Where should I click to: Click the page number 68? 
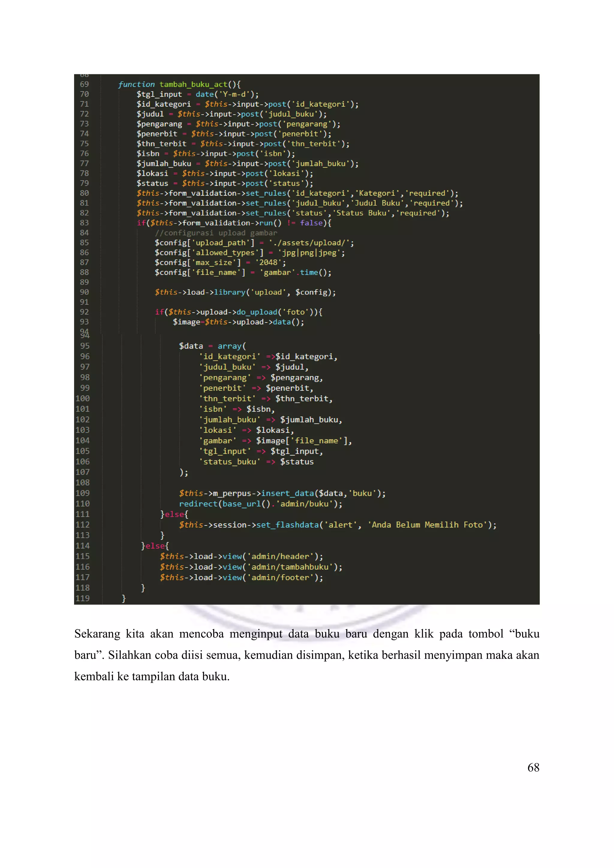(x=533, y=768)
